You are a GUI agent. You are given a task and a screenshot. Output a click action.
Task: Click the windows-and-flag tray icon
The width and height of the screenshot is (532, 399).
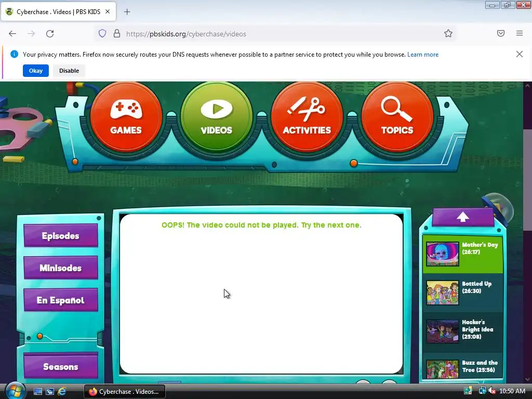(468, 391)
